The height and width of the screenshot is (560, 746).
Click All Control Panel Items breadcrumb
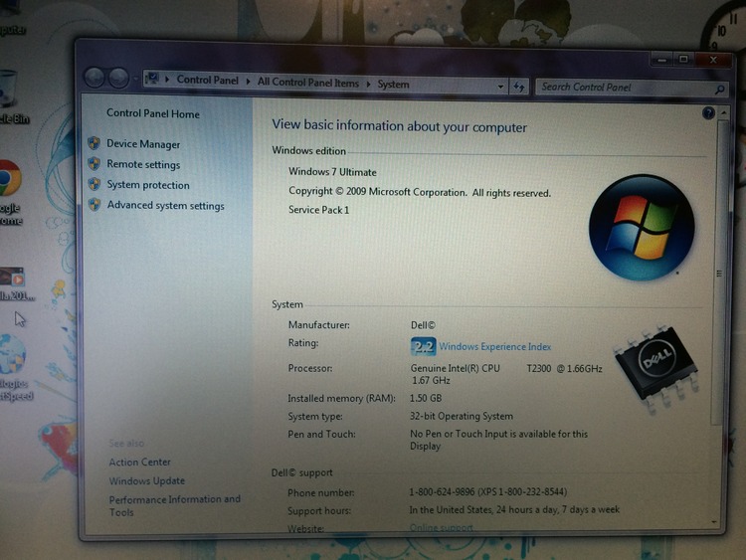coord(308,83)
